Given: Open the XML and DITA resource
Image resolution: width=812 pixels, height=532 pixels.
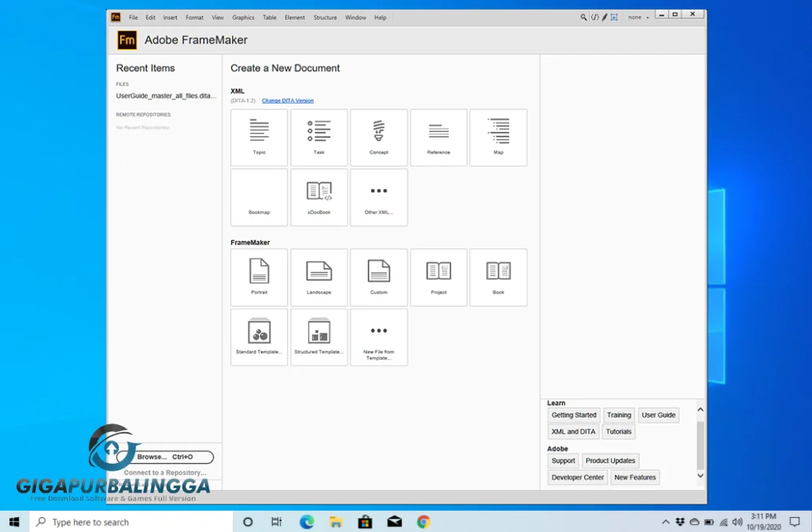Looking at the screenshot, I should 573,431.
